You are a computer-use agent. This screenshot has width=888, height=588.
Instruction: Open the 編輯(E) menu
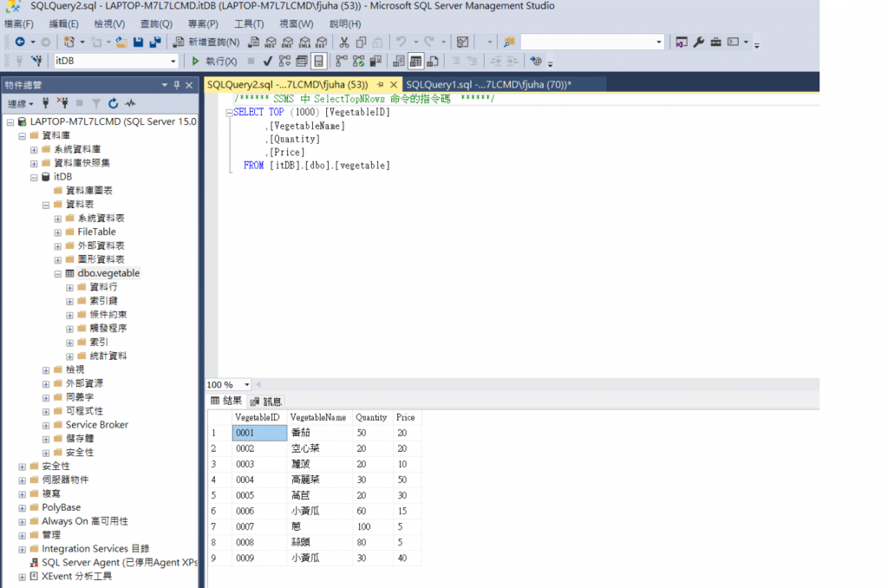[x=63, y=23]
